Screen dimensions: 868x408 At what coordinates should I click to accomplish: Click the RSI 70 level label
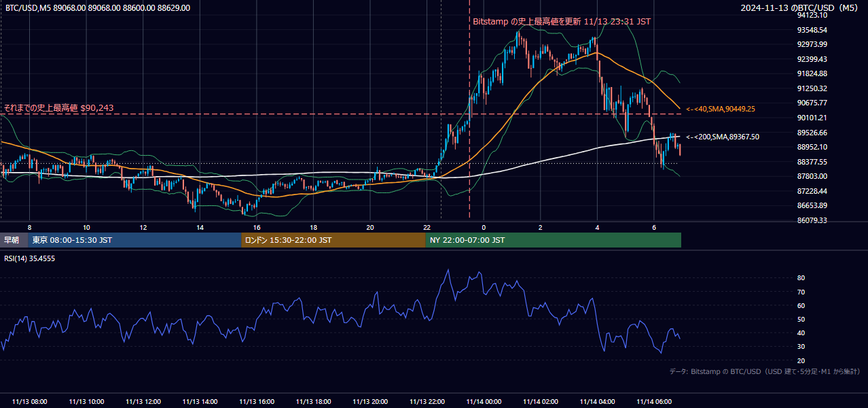(x=801, y=292)
